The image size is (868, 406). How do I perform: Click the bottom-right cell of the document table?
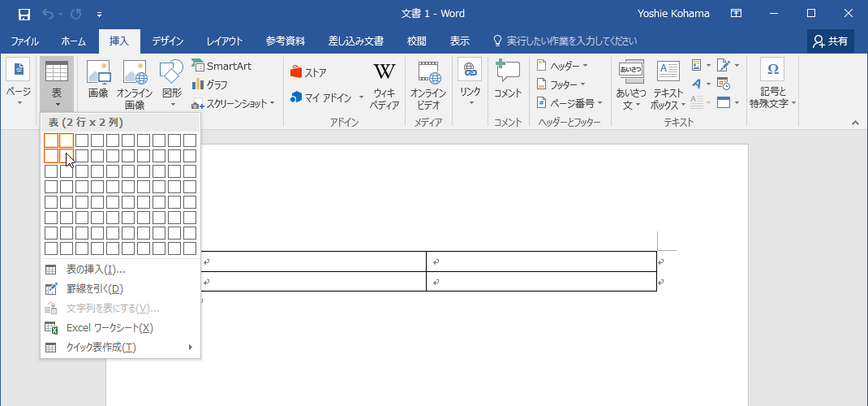(x=541, y=282)
